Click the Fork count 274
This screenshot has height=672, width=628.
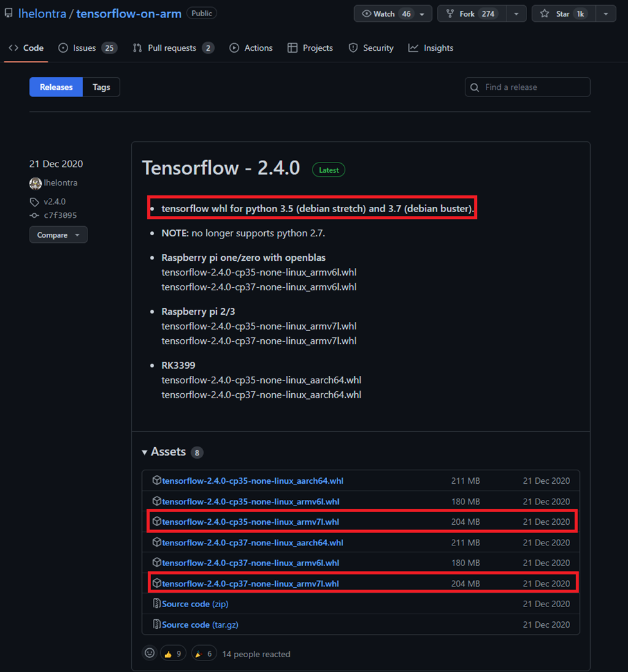pyautogui.click(x=488, y=13)
